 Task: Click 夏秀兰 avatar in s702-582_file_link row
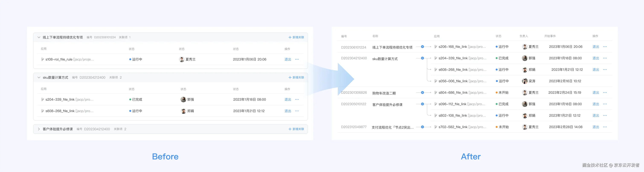click(x=525, y=127)
